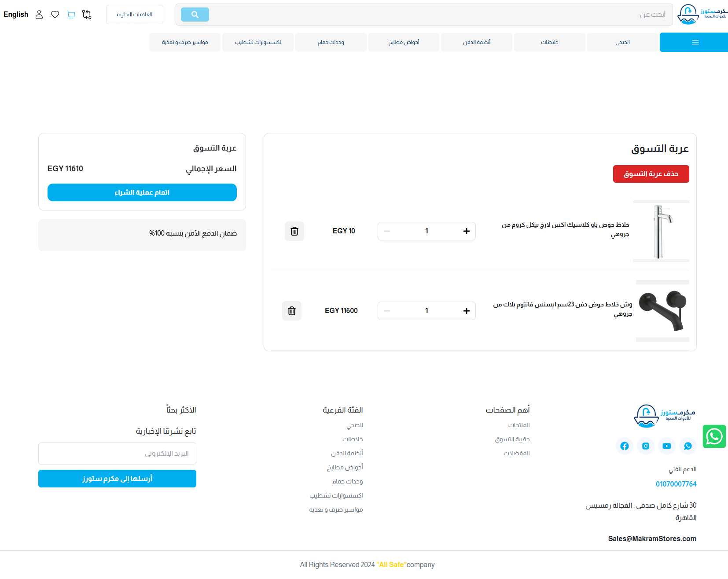Increase quantity of the EGY 10 faucet
The width and height of the screenshot is (728, 579).
click(x=466, y=231)
